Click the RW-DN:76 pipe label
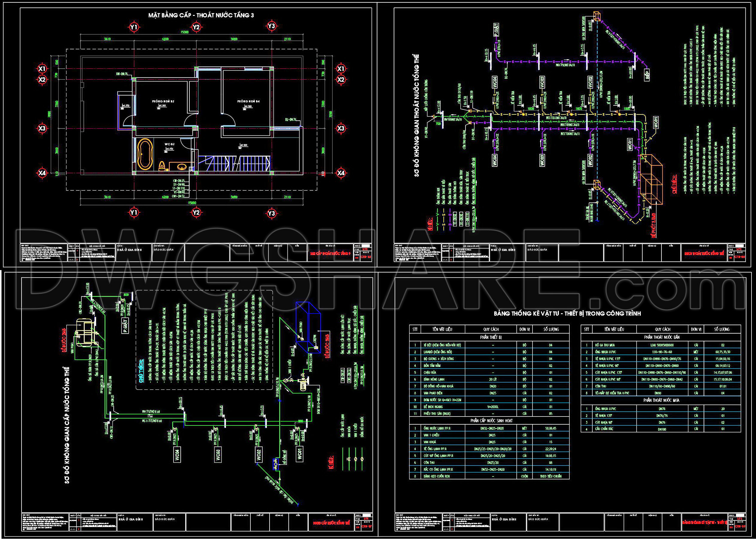 (x=122, y=74)
